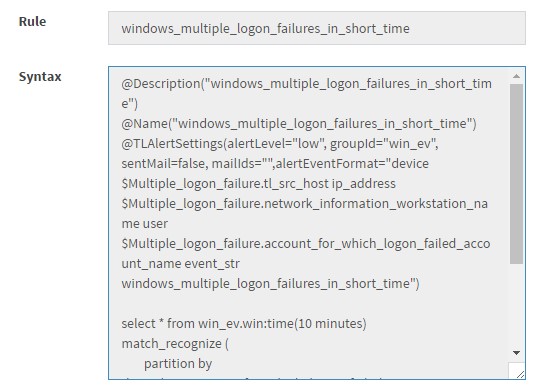Click the 'unt_name event_str' line
Viewport: 542px width, 390px height.
[180, 264]
